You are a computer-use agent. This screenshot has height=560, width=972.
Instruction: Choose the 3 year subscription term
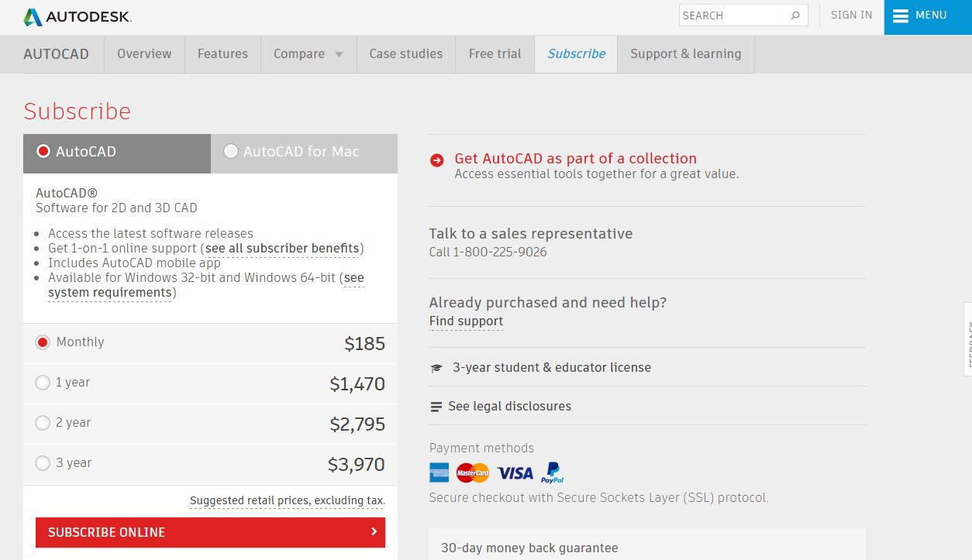(x=43, y=463)
